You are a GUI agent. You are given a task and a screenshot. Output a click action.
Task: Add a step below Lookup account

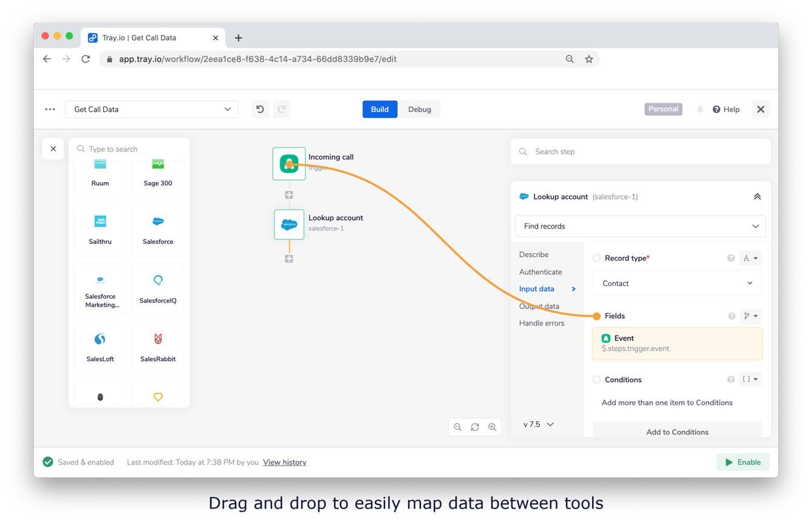[289, 259]
